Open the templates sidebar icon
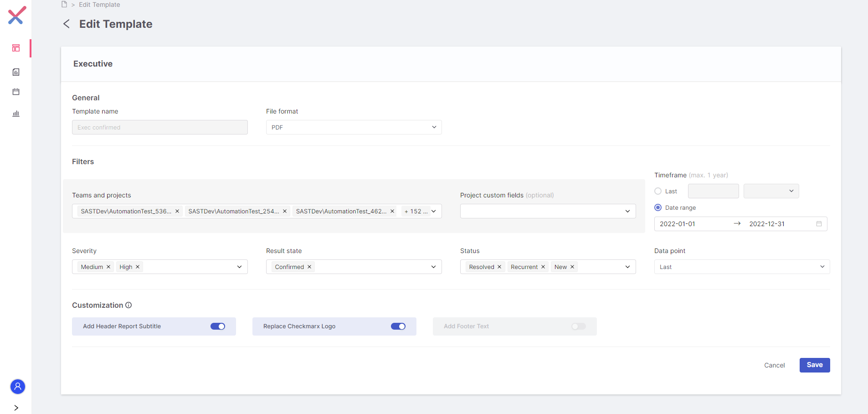Viewport: 868px width, 414px height. click(16, 48)
